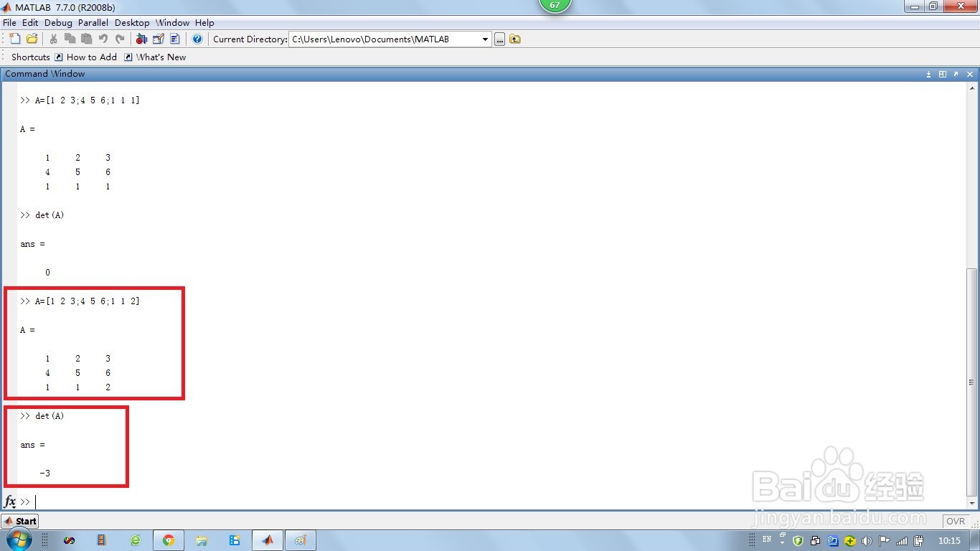The image size is (980, 551).
Task: Open the Debug menu
Action: (58, 22)
